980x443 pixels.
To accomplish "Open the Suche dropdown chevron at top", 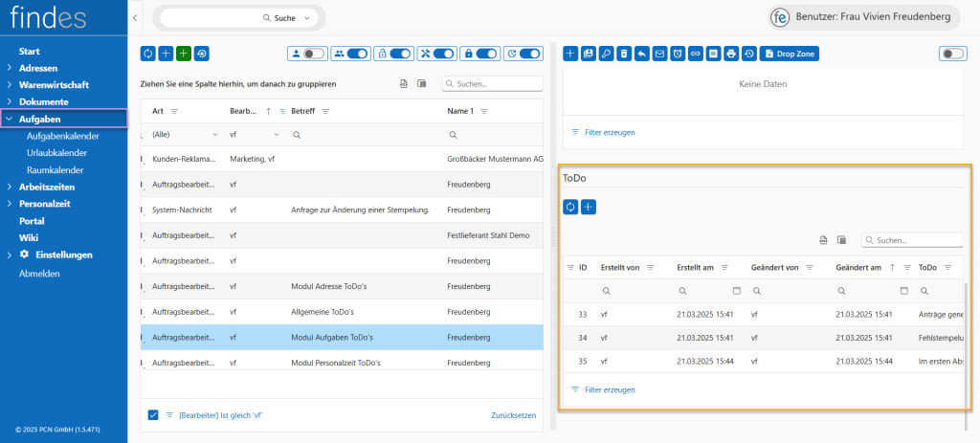I will pos(307,18).
